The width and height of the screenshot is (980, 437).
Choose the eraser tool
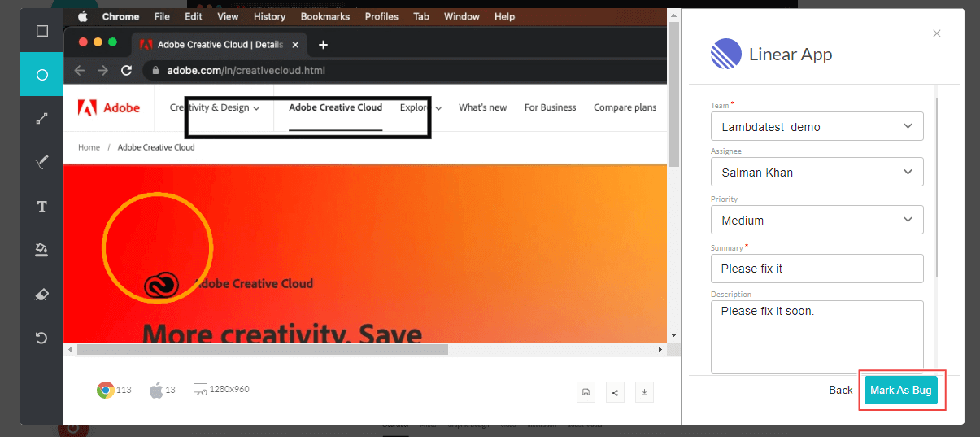pyautogui.click(x=41, y=294)
